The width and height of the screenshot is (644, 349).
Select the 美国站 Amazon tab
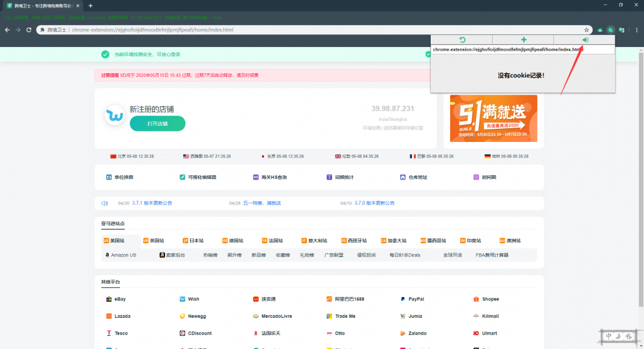pyautogui.click(x=114, y=240)
